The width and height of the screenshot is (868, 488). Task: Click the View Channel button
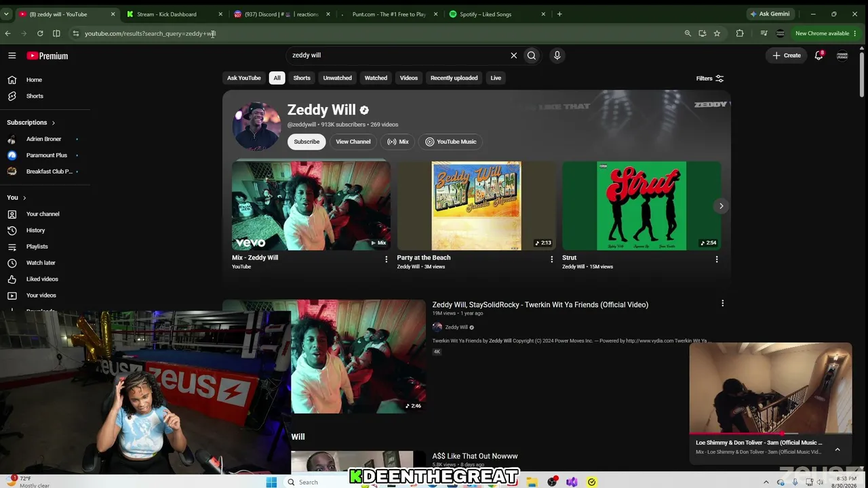pos(353,142)
